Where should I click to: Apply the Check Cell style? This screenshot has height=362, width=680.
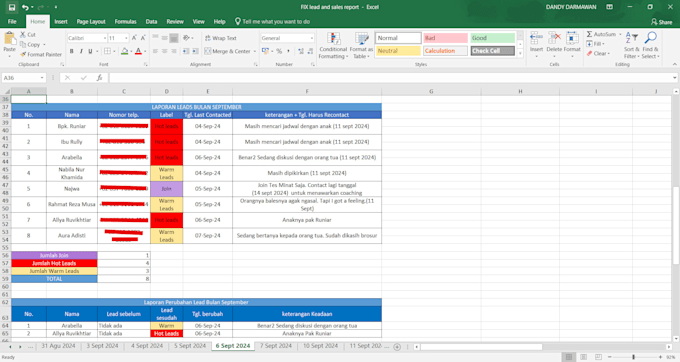(493, 51)
